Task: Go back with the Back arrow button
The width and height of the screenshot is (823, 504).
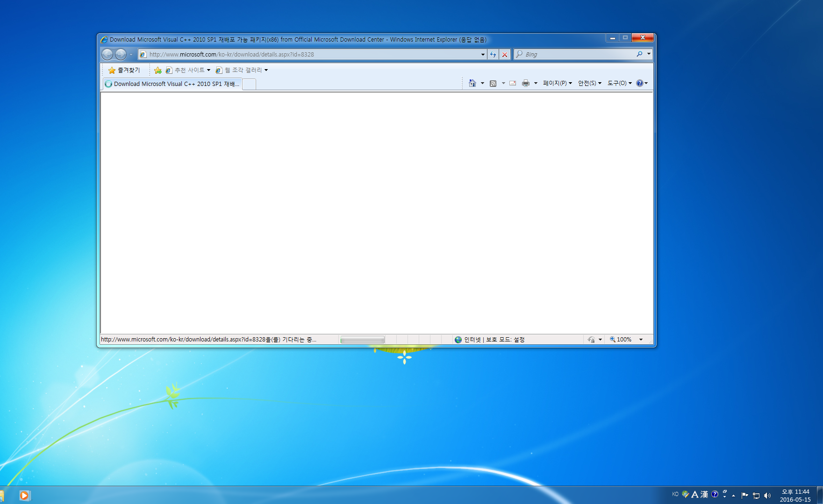Action: (x=107, y=54)
